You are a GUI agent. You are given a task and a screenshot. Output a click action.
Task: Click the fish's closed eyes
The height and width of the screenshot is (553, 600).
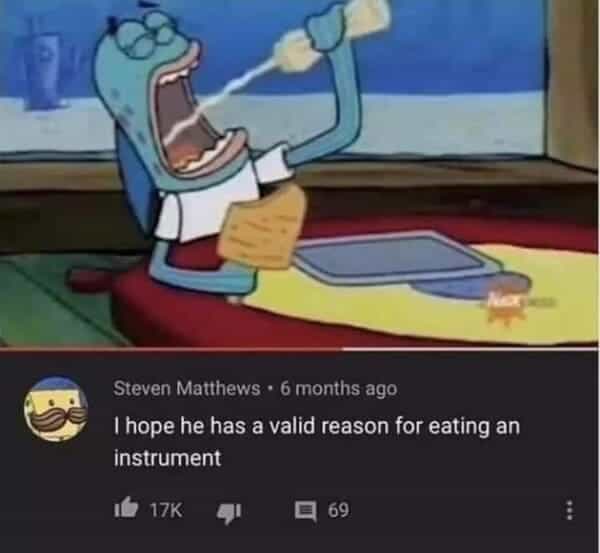[x=151, y=35]
